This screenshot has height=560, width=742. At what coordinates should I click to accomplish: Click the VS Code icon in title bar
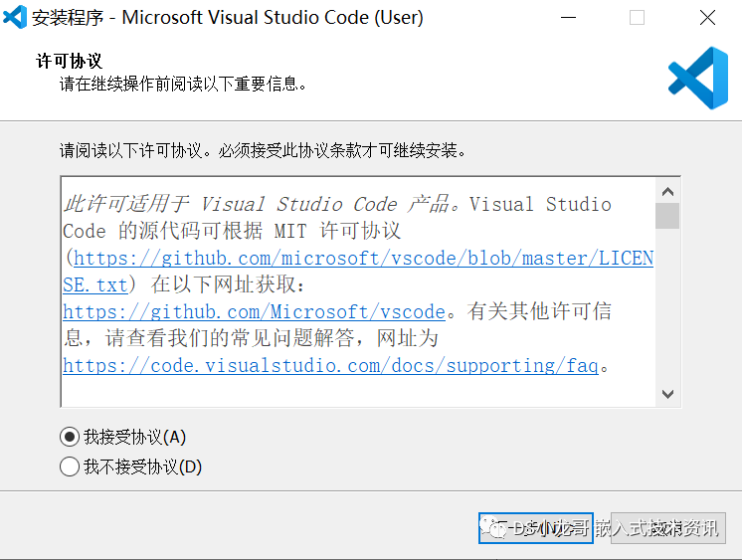tap(15, 18)
